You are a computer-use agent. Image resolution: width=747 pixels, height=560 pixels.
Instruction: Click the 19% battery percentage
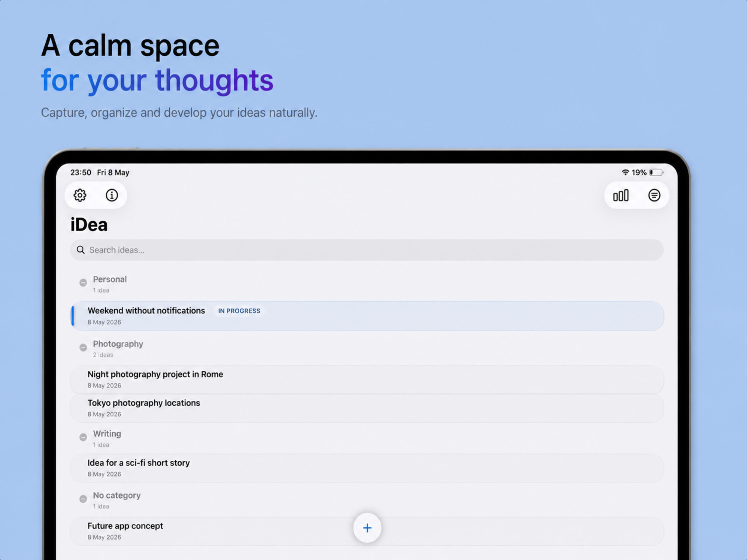coord(639,173)
